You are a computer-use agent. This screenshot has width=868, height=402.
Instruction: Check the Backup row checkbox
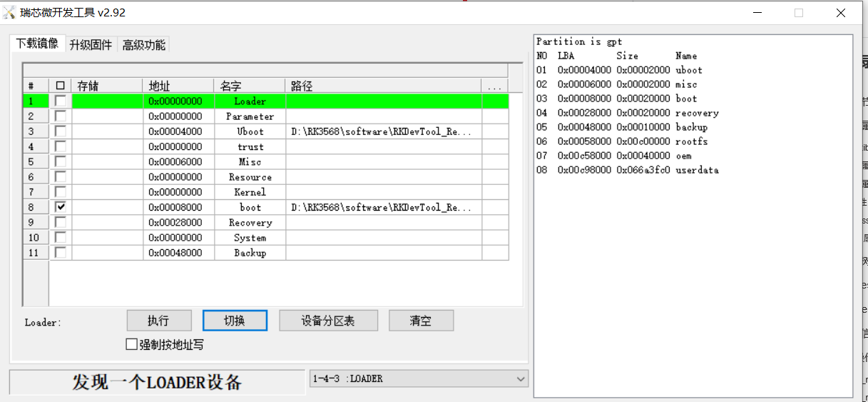pyautogui.click(x=61, y=252)
